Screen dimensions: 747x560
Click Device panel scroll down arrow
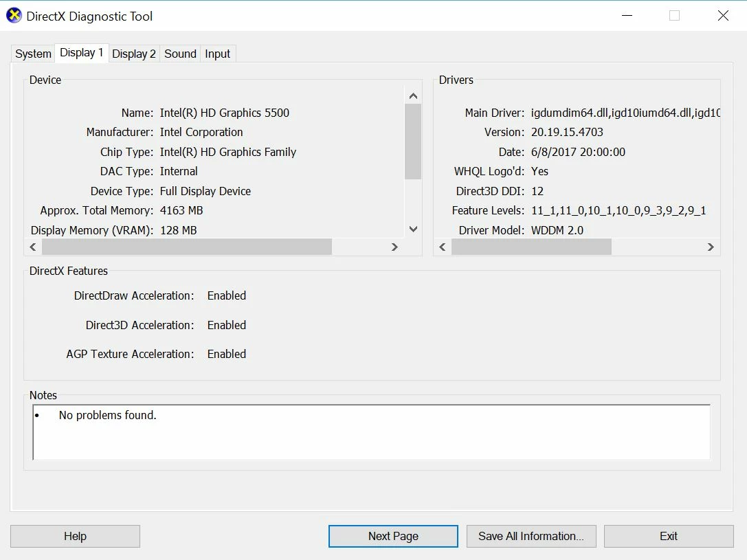point(413,229)
